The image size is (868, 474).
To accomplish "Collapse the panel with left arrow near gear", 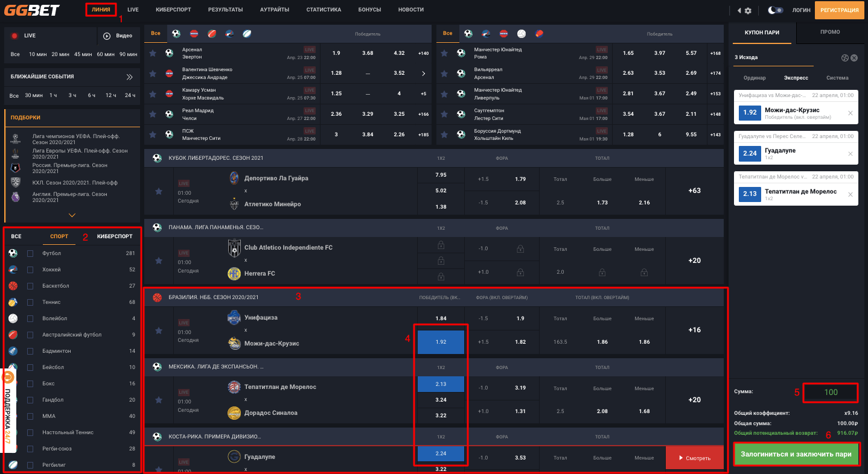I will pos(739,10).
